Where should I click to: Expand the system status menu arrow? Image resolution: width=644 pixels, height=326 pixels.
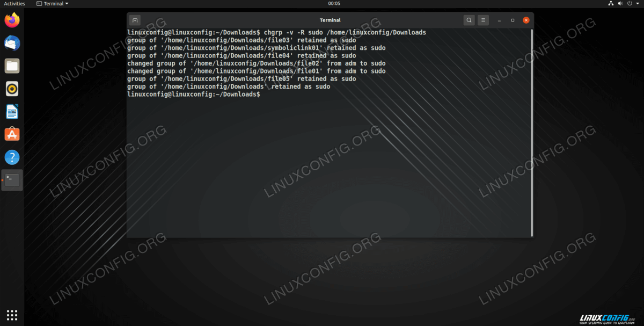click(638, 4)
